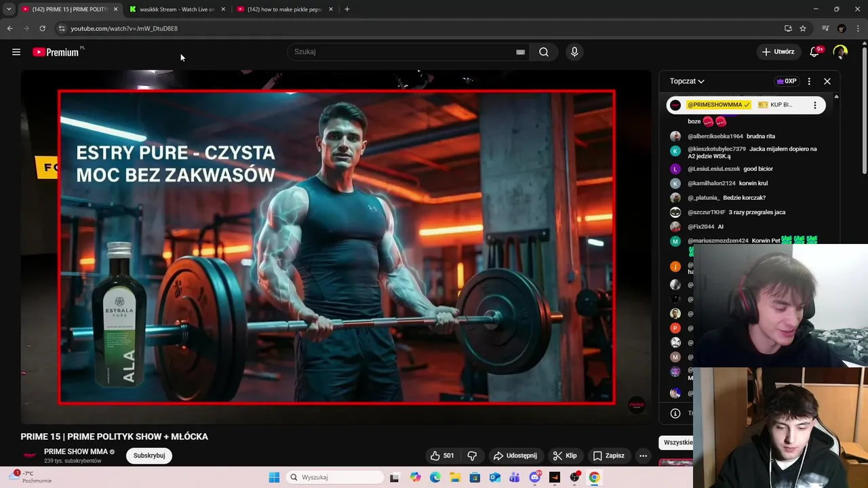Click chat message 'brudna rita'
Viewport: 868px width, 488px height.
point(760,136)
